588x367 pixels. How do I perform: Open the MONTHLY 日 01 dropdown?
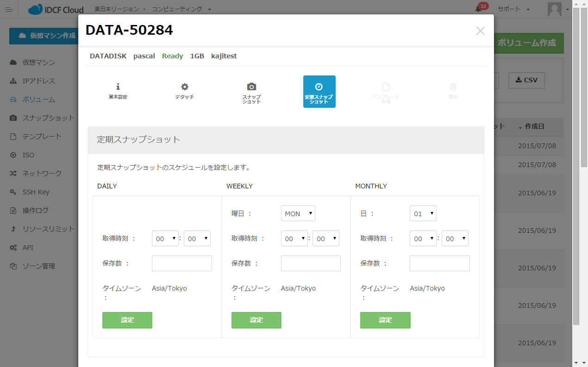(423, 213)
